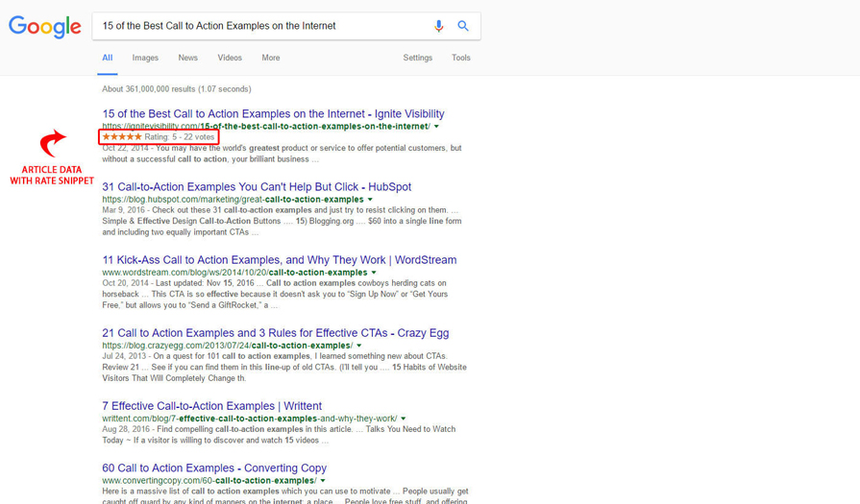
Task: Open Crazy Egg 21 Call to Action result
Action: click(275, 332)
